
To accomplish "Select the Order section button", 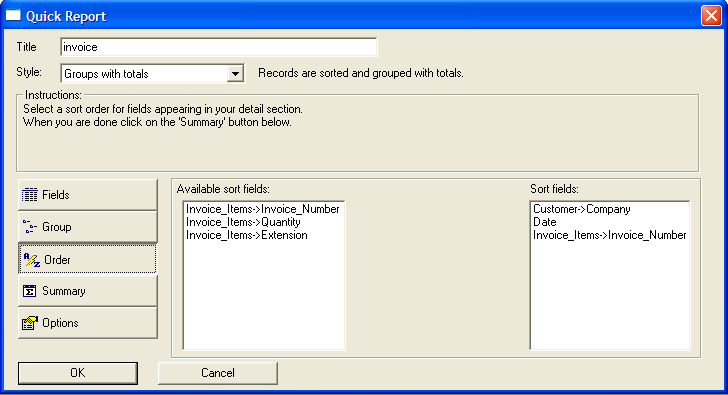I will pos(88,259).
